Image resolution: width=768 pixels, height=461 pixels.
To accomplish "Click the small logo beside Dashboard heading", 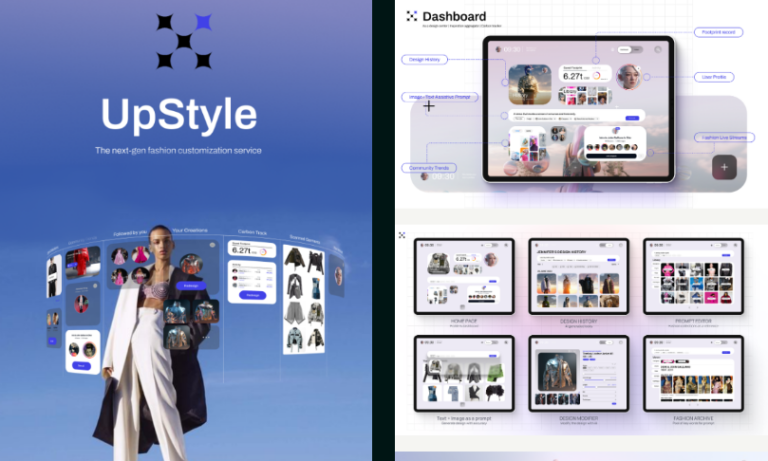I will 411,16.
